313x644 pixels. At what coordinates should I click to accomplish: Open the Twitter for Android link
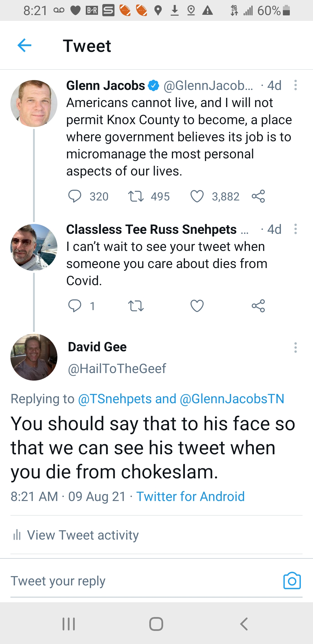tap(190, 496)
